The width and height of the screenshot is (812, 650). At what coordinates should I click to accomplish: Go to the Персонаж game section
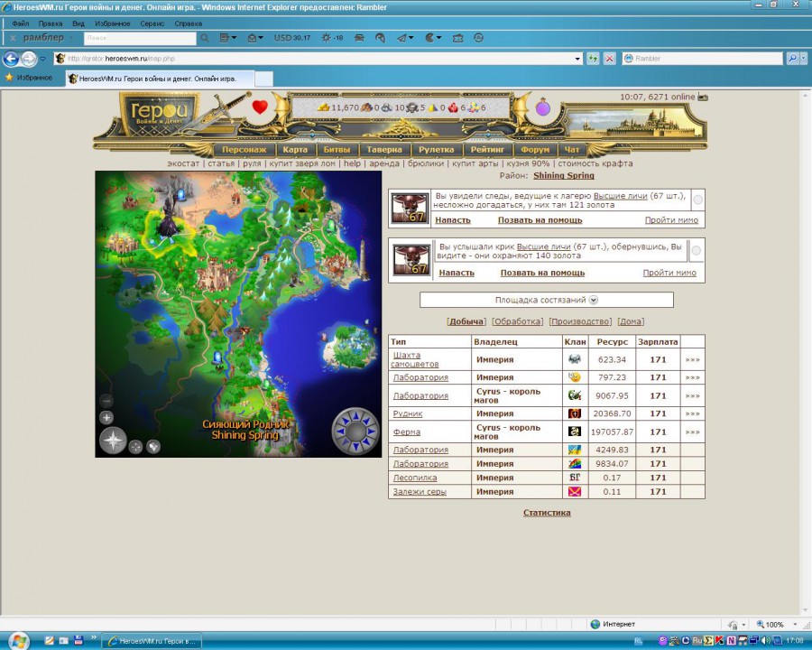(244, 149)
